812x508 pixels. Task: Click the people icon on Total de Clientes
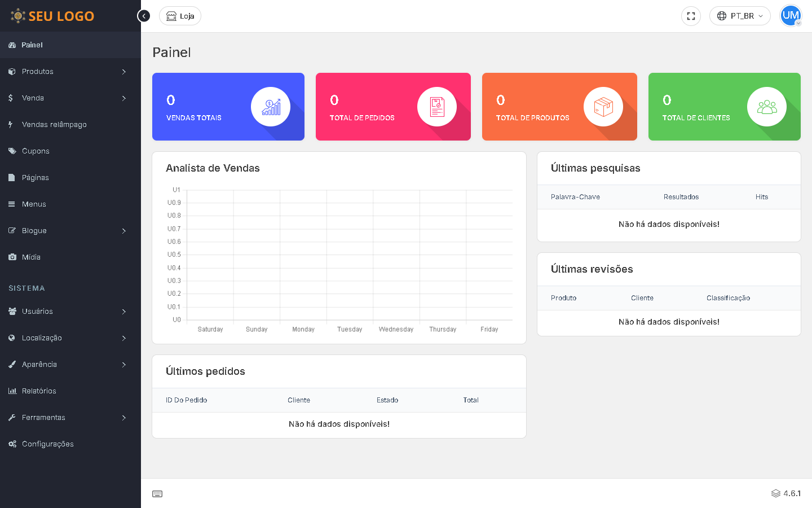[x=767, y=107]
